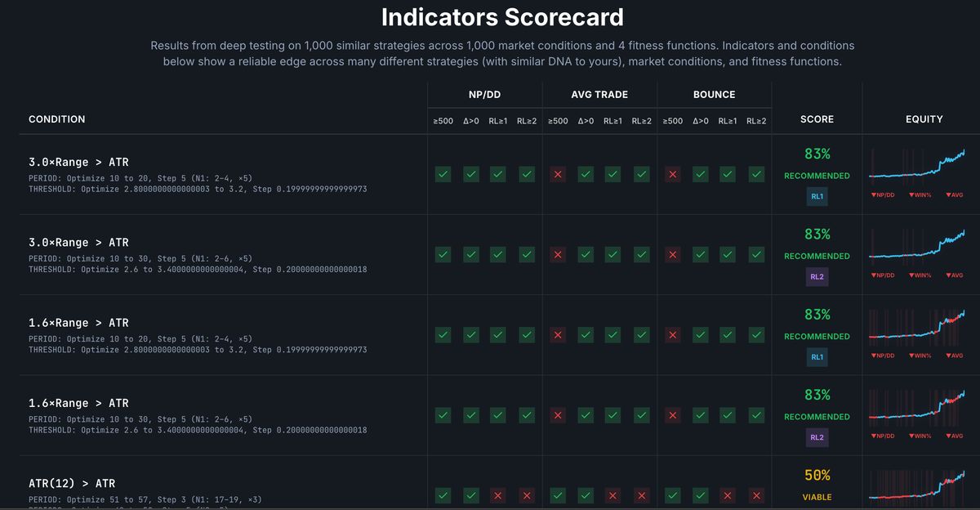
Task: Click the red X under BOUNCE ≥500, third row
Action: pos(672,335)
